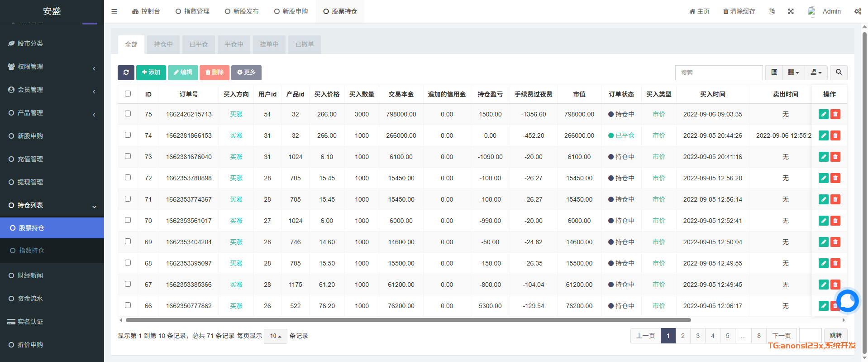This screenshot has width=868, height=362.
Task: Expand 会员管理 sidebar menu
Action: [x=52, y=90]
